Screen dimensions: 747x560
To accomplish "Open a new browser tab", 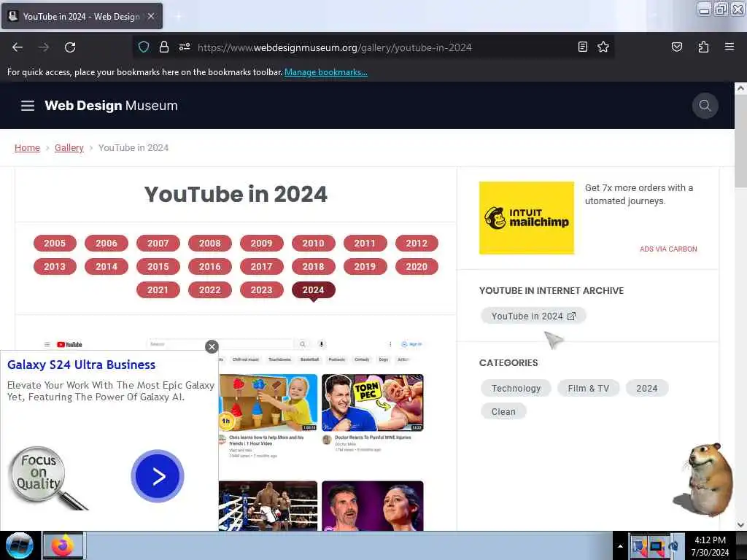I will point(178,16).
